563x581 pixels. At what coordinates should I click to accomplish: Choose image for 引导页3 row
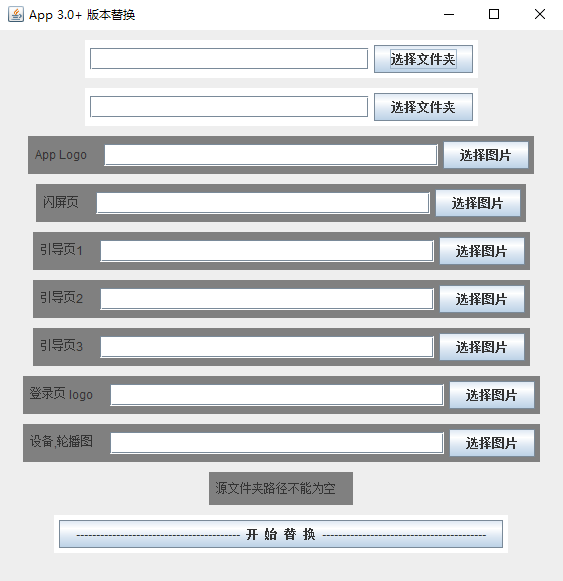point(482,347)
